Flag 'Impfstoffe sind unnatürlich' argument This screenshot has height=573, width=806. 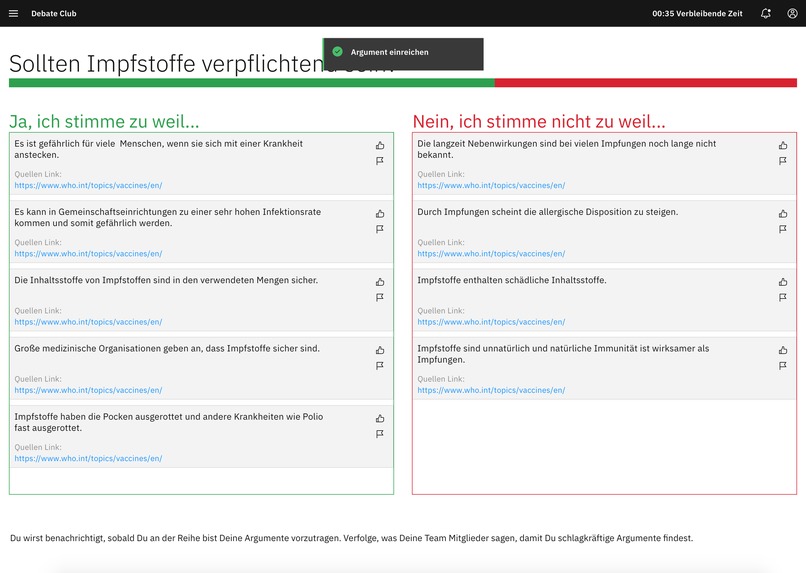783,366
